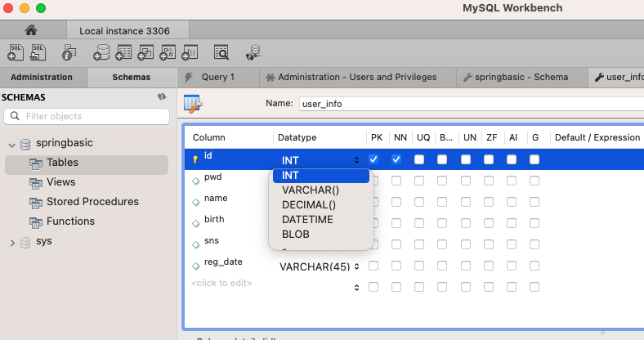The width and height of the screenshot is (644, 340).
Task: Open Administration - Users and Privileges tab
Action: [x=357, y=77]
